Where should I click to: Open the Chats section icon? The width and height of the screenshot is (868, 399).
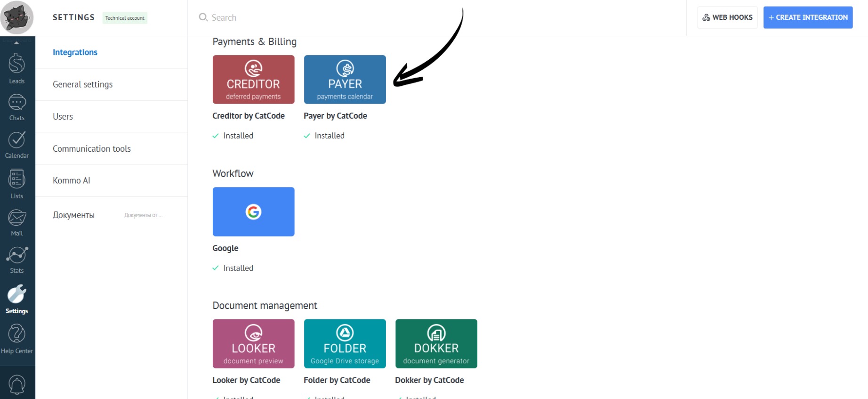click(17, 107)
